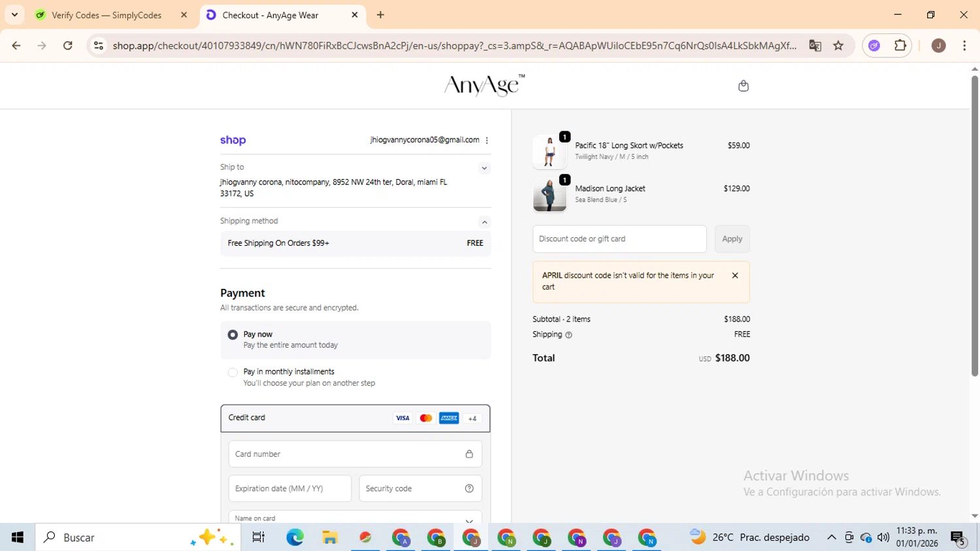Image resolution: width=980 pixels, height=551 pixels.
Task: Switch to Checkout AnyAge Wear tab
Action: click(282, 15)
